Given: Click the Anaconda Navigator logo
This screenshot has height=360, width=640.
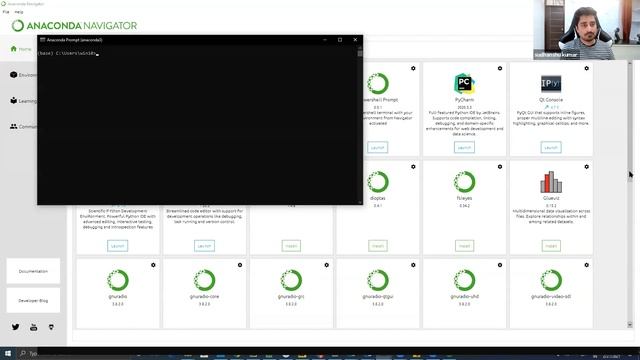Looking at the screenshot, I should [74, 26].
